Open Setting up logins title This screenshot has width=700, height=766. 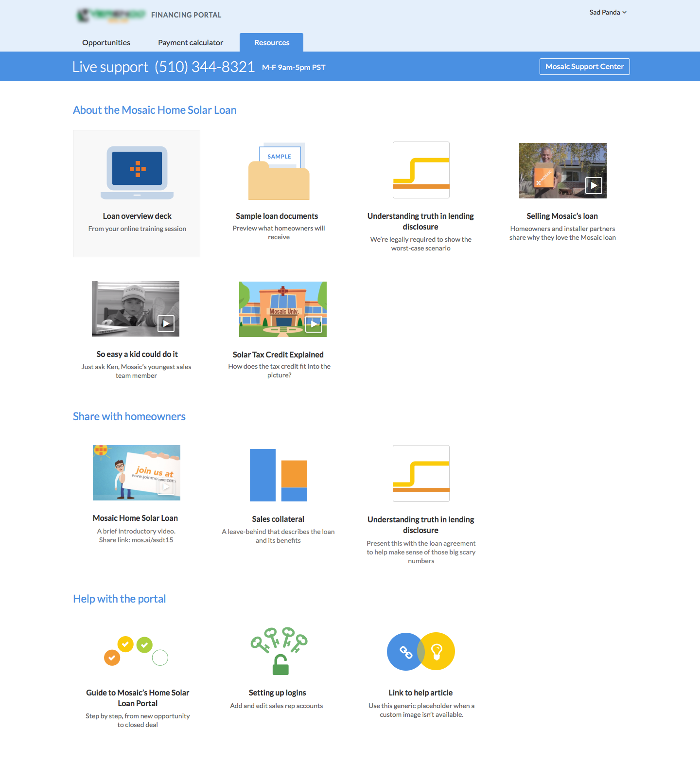point(277,693)
